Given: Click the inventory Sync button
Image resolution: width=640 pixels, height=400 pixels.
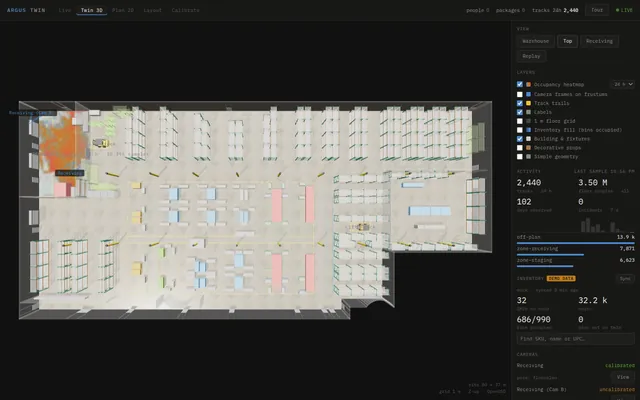Looking at the screenshot, I should pyautogui.click(x=625, y=278).
